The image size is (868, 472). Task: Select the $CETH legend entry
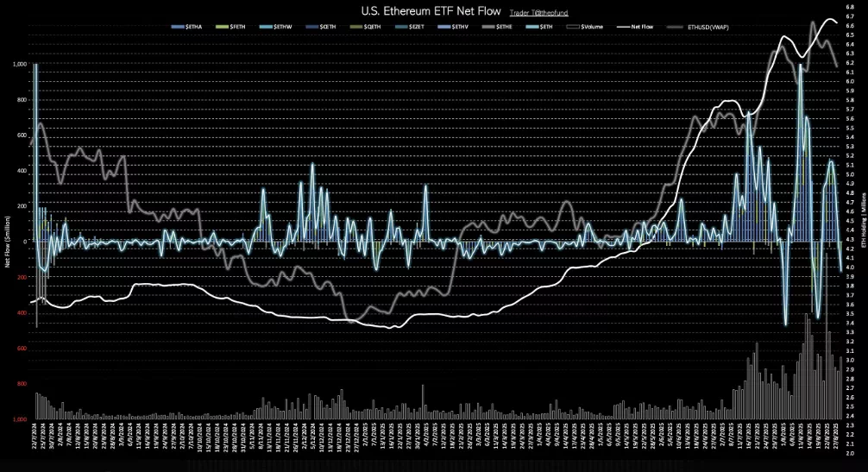click(320, 27)
